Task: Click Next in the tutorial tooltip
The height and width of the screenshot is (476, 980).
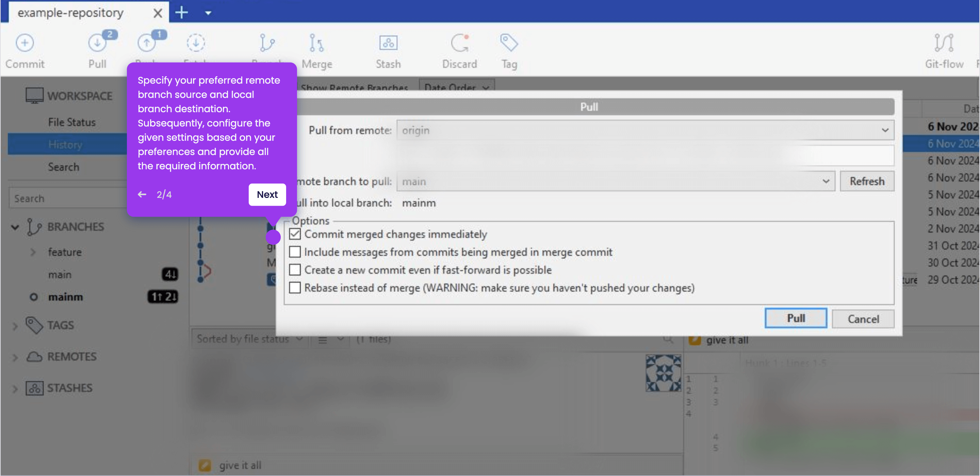Action: click(267, 194)
